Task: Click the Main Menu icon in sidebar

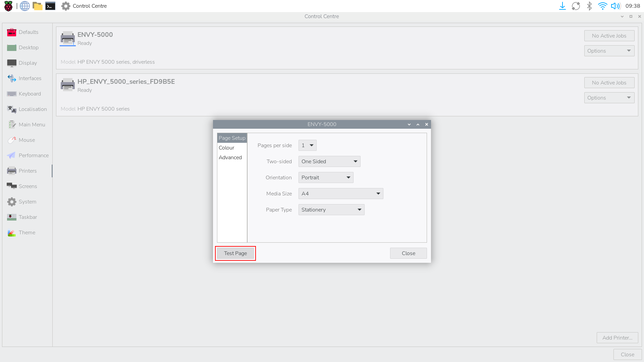Action: click(x=12, y=125)
